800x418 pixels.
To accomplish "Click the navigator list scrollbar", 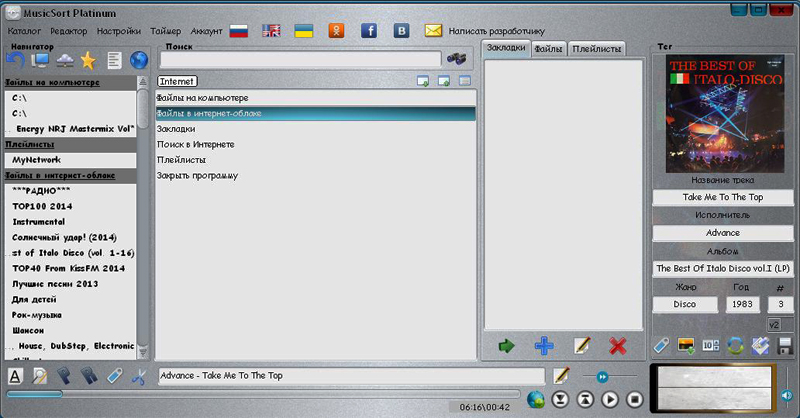I will click(143, 217).
